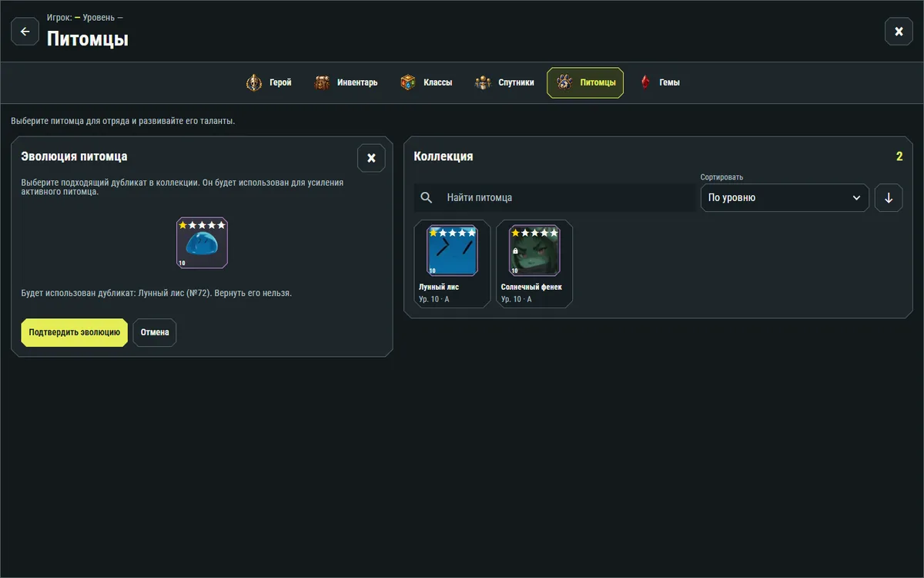Click the Эволюция питомца title
This screenshot has width=924, height=578.
click(x=74, y=156)
